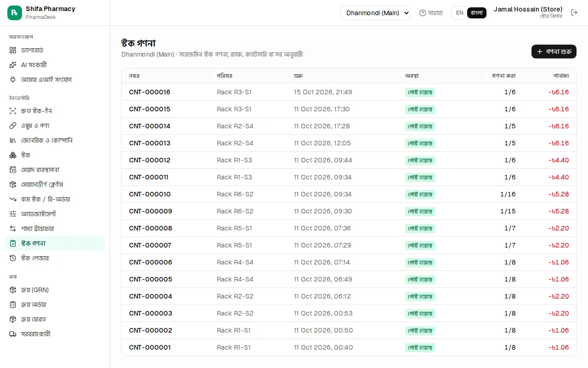Open the স্টক লেজার history icon
Screen dimensions: 588x368
coord(13,258)
